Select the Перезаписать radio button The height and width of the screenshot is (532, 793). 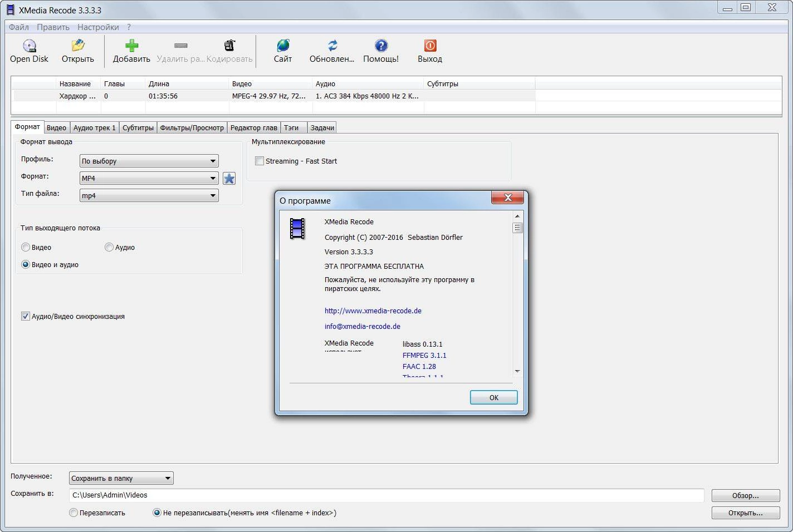point(74,513)
